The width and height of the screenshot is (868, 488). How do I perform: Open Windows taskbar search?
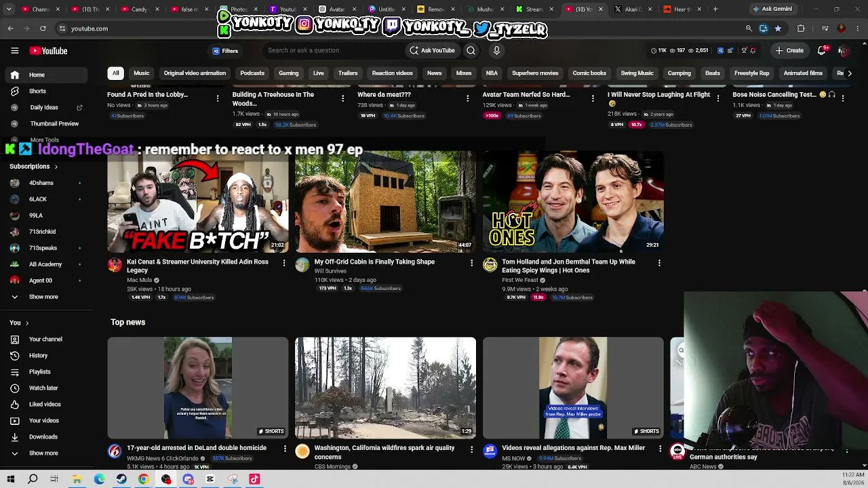pyautogui.click(x=33, y=479)
